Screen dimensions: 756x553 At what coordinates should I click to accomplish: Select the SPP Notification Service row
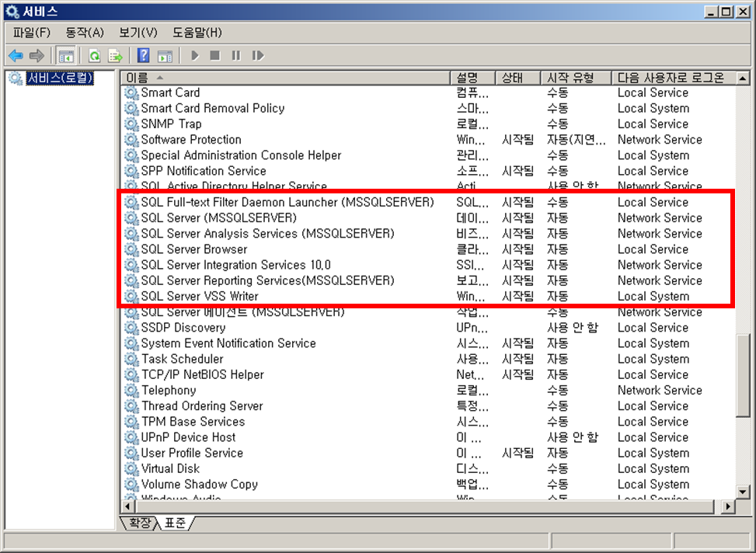pos(429,171)
